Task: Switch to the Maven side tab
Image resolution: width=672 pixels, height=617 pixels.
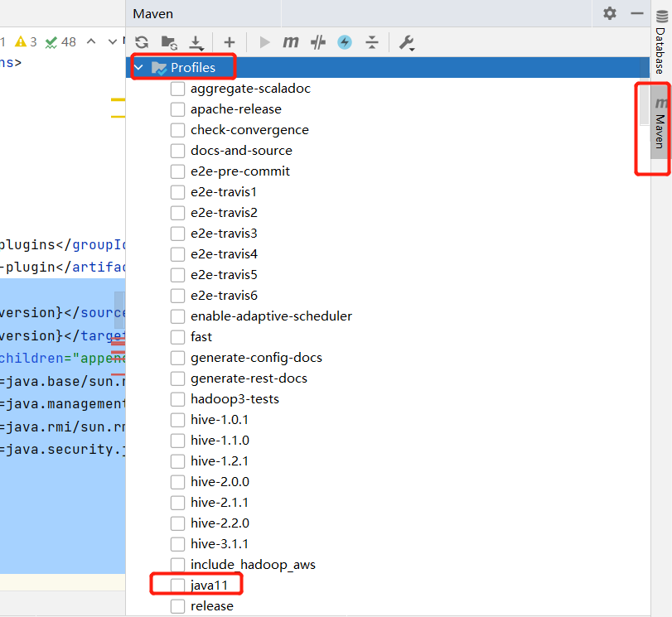Action: [x=660, y=123]
